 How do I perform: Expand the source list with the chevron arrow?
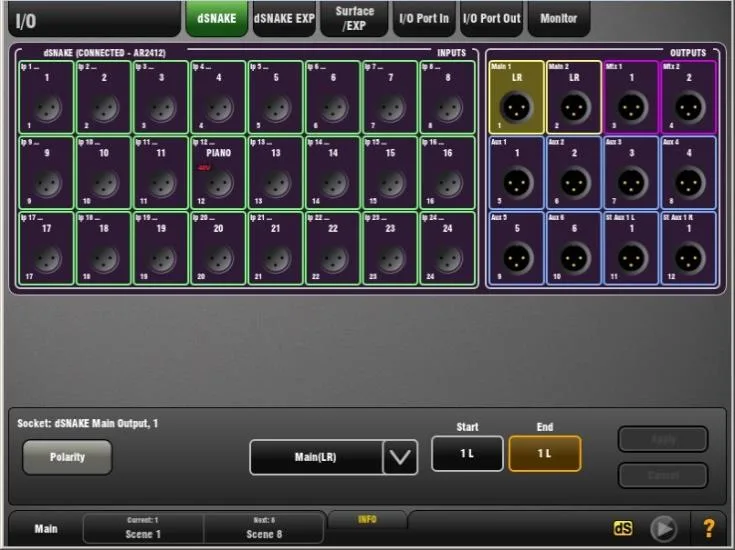pyautogui.click(x=400, y=457)
